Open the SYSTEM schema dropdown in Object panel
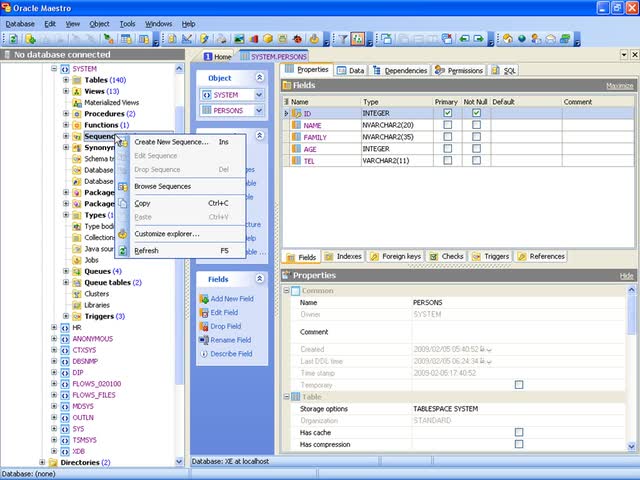This screenshot has width=640, height=480. [x=259, y=95]
